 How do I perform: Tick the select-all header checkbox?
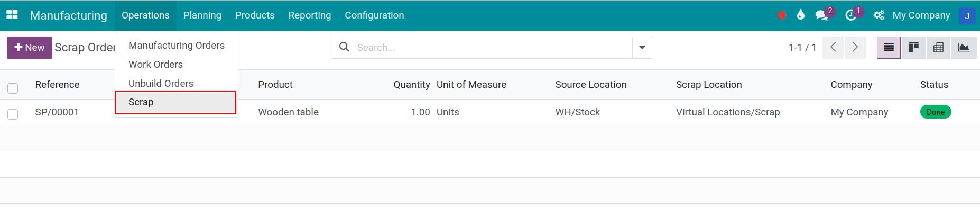coord(13,88)
